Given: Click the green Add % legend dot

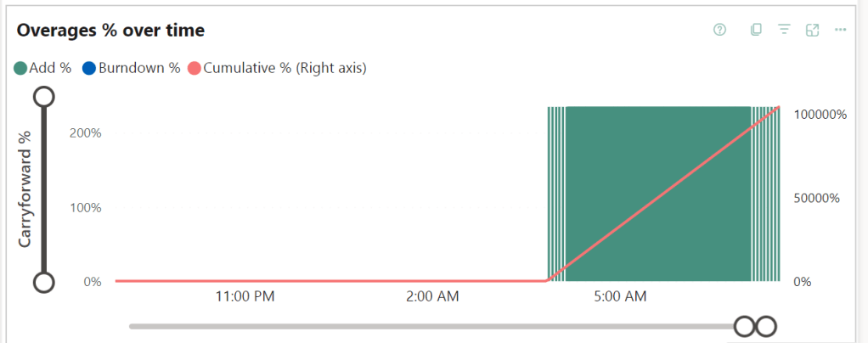Looking at the screenshot, I should (x=20, y=69).
